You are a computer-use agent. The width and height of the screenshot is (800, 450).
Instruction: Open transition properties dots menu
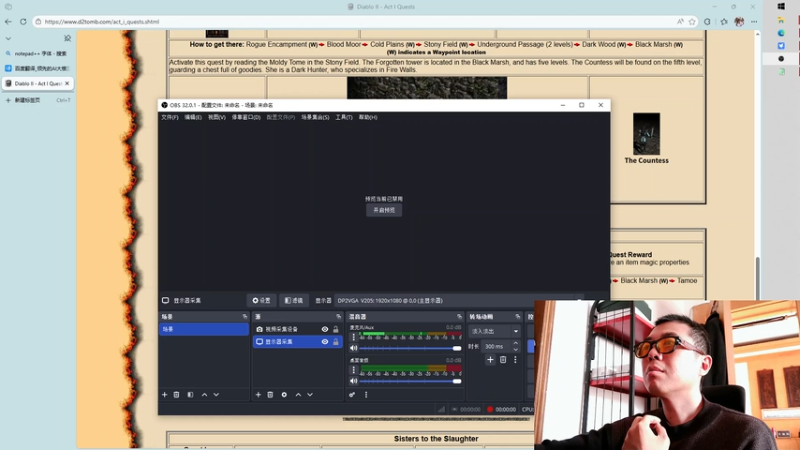(515, 360)
